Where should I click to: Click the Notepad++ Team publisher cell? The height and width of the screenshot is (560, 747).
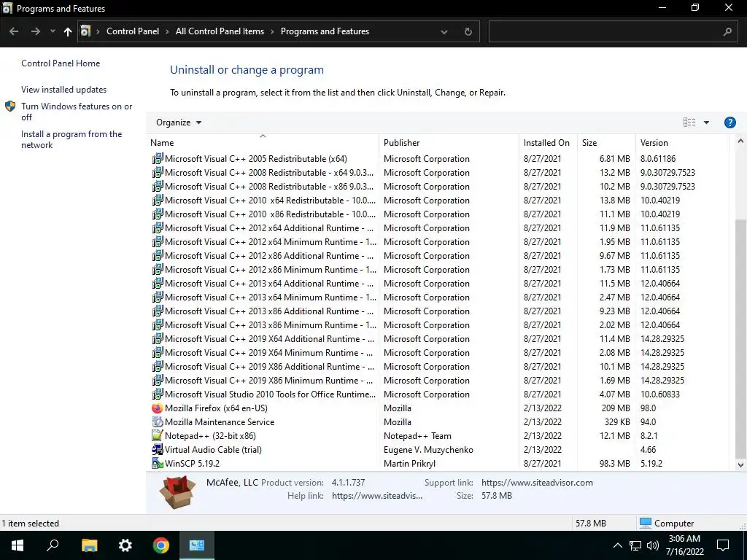coord(417,436)
